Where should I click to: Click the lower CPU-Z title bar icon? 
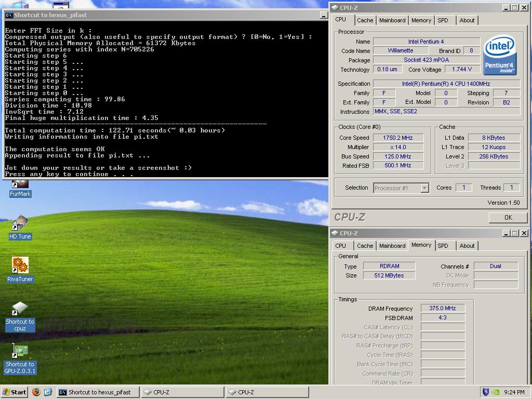pos(335,233)
